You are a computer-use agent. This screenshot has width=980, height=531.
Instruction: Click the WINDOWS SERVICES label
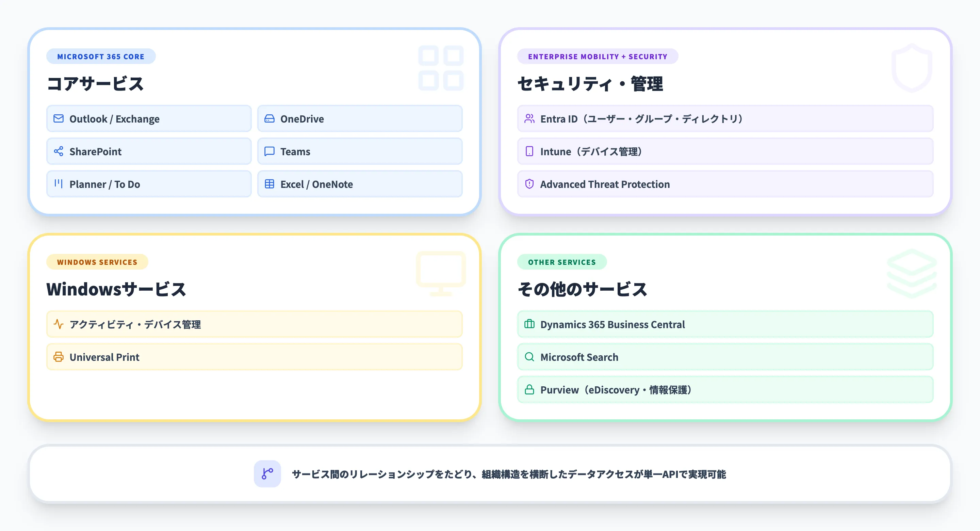pos(97,262)
